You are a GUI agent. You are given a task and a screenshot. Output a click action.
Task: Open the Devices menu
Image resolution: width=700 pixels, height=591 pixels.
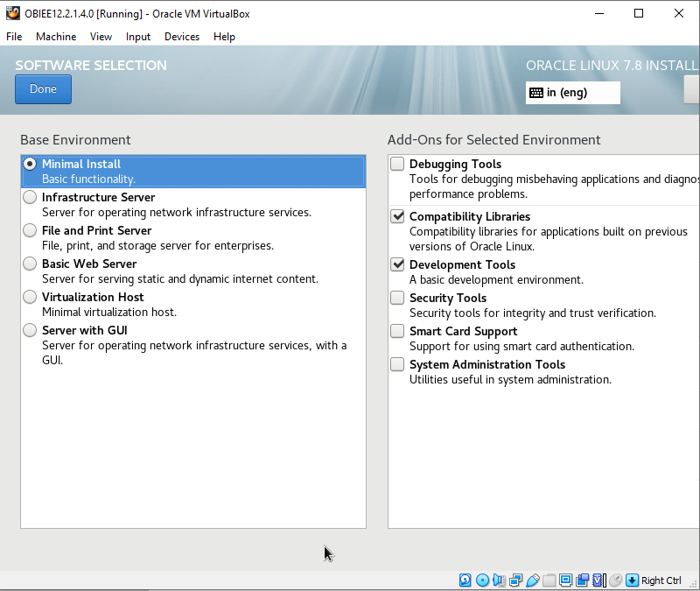(x=182, y=37)
